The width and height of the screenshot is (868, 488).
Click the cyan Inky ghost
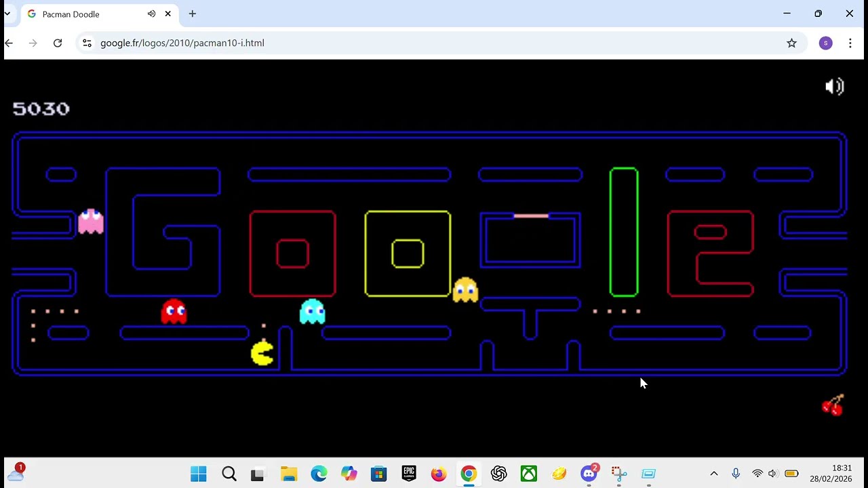coord(313,311)
